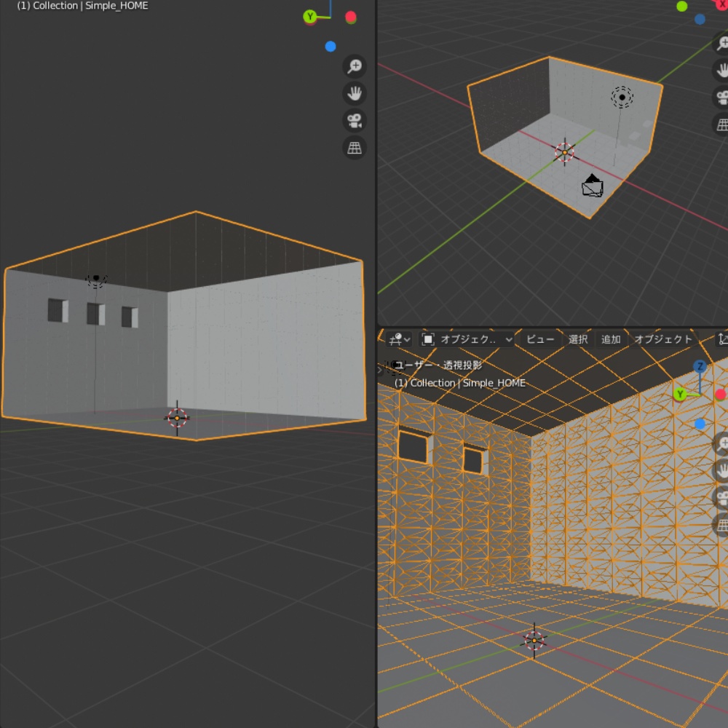Open the 選択 menu

tap(579, 339)
